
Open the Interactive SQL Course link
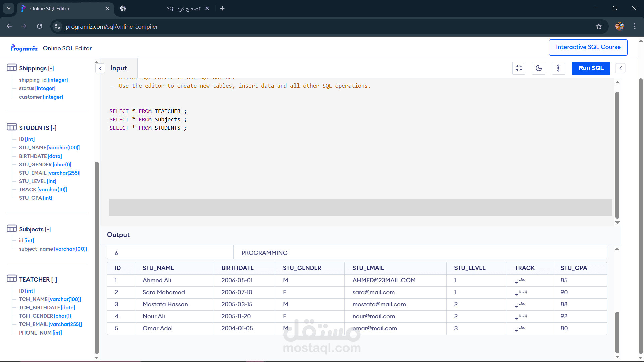[x=588, y=47]
